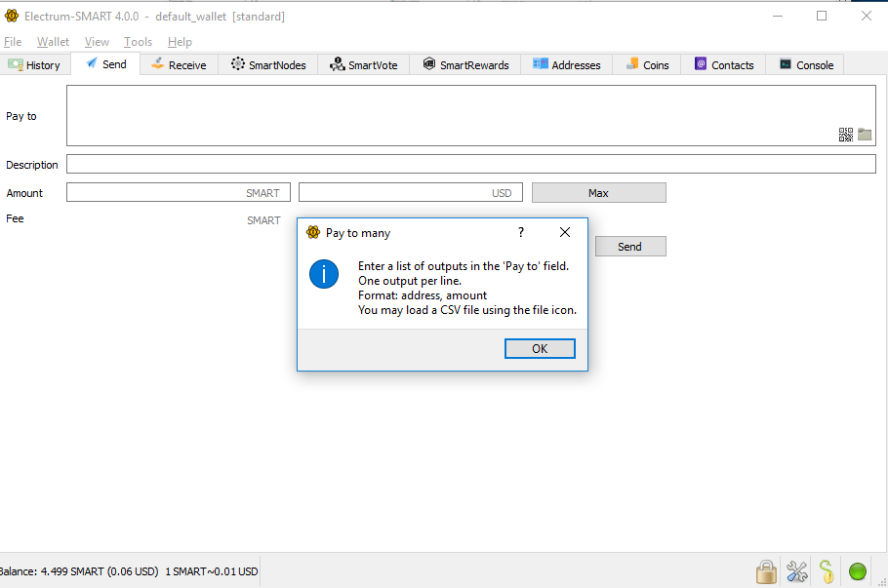Screen dimensions: 888x588
Task: Open the Addresses tab
Action: (566, 65)
